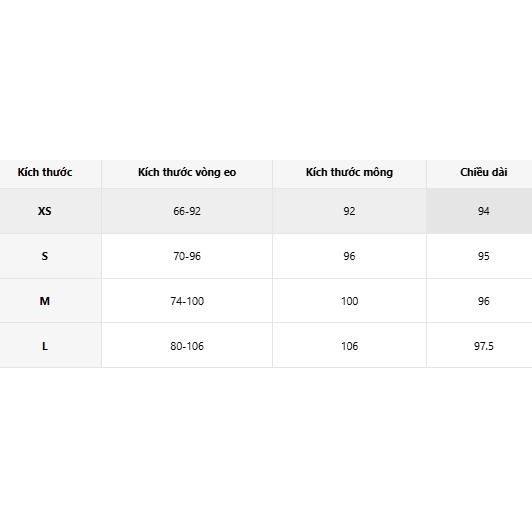Click the Kích thước vòng eo header
Image resolution: width=532 pixels, height=532 pixels.
coord(187,172)
